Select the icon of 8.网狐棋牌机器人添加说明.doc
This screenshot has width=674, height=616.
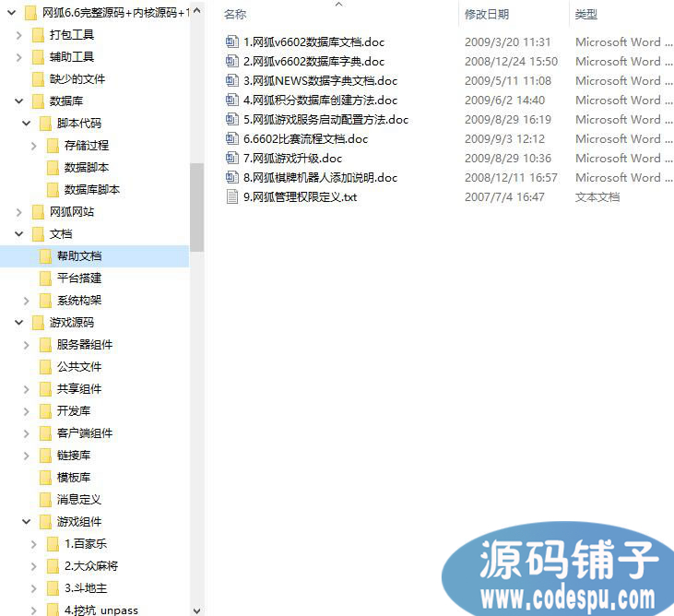point(232,177)
